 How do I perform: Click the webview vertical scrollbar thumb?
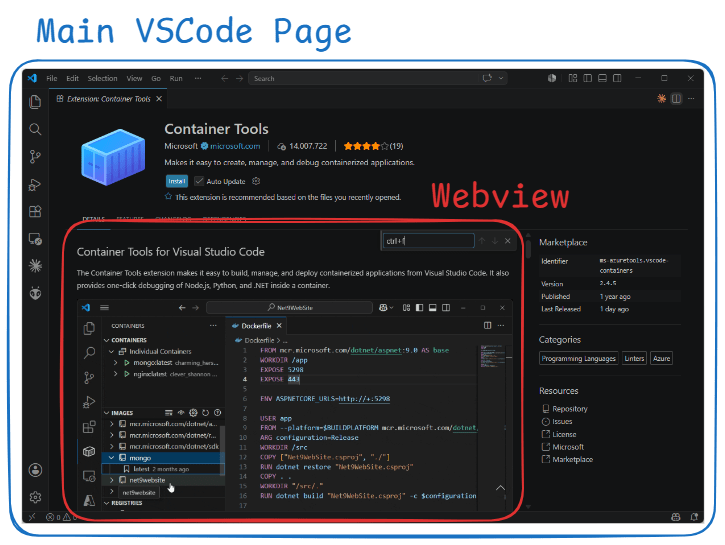coord(528,247)
